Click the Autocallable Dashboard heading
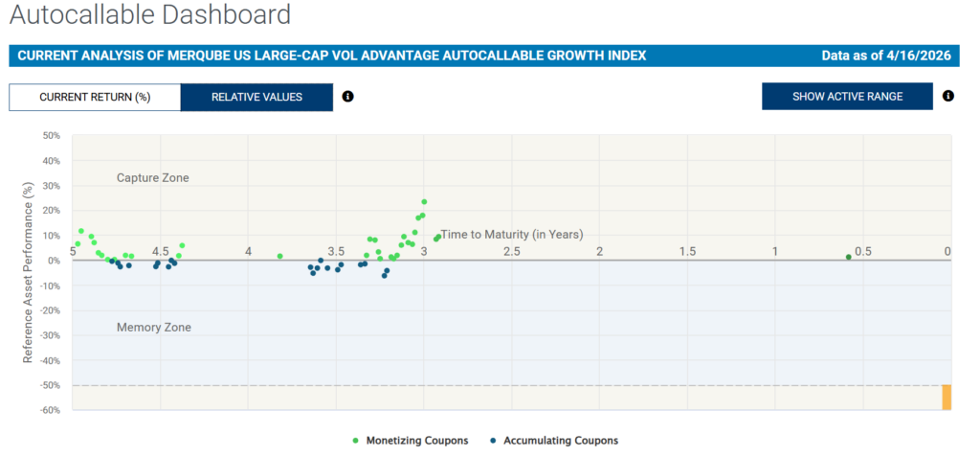The height and width of the screenshot is (457, 980). pyautogui.click(x=149, y=15)
